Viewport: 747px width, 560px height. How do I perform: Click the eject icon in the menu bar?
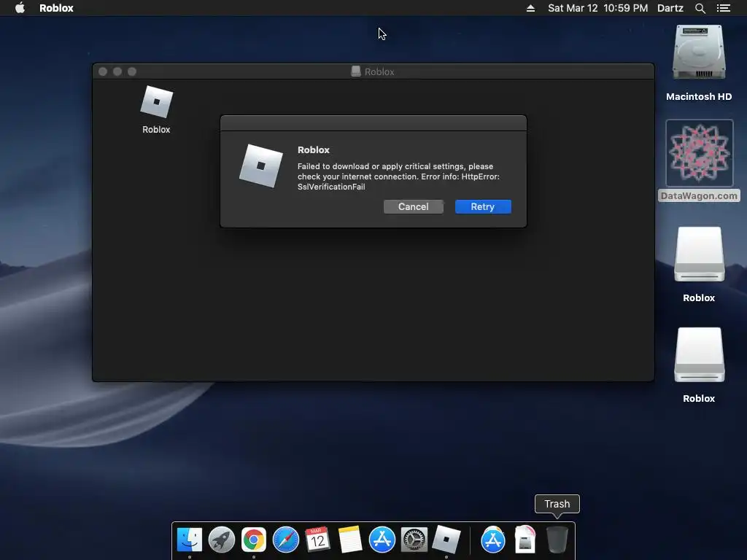530,8
